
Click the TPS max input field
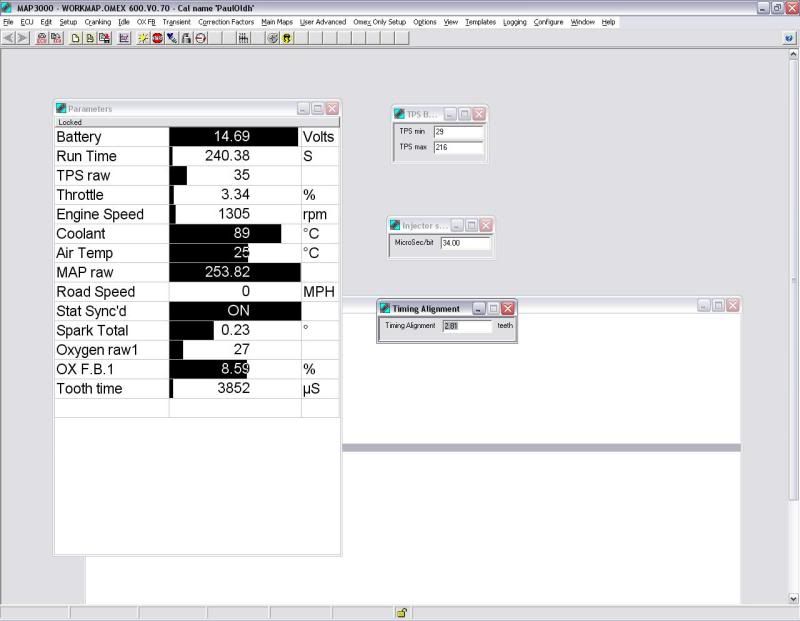click(x=458, y=147)
